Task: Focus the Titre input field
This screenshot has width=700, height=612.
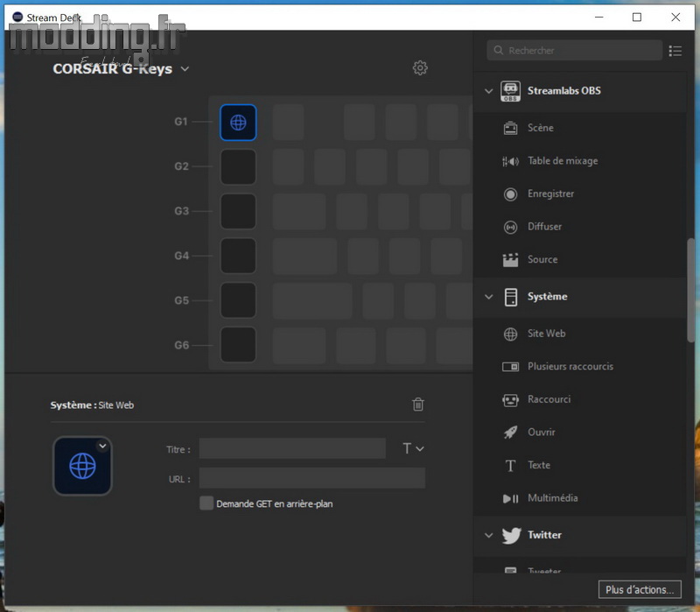Action: coord(292,448)
